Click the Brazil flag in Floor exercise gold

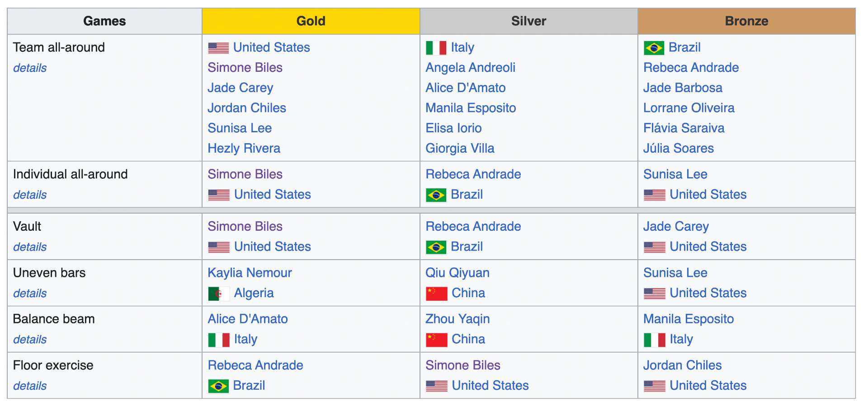click(x=218, y=386)
